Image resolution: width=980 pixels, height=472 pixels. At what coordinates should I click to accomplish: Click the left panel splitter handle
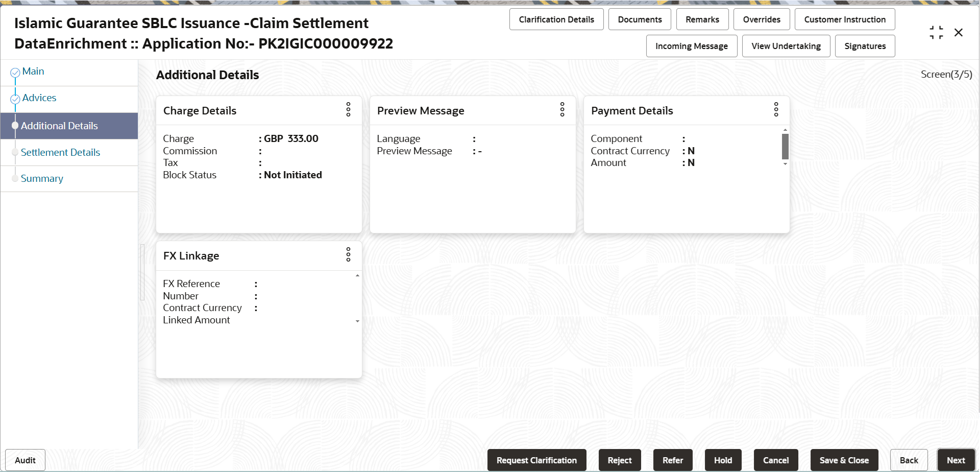[142, 272]
